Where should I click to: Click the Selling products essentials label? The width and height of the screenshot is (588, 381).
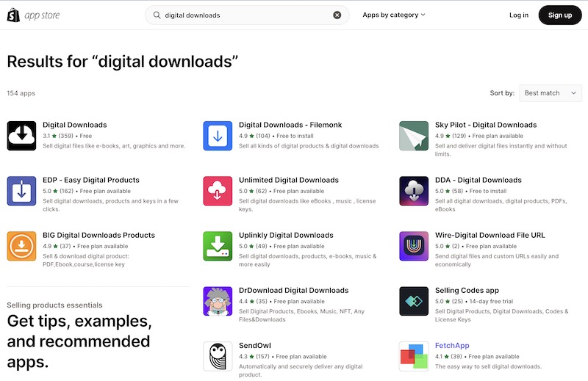(54, 305)
